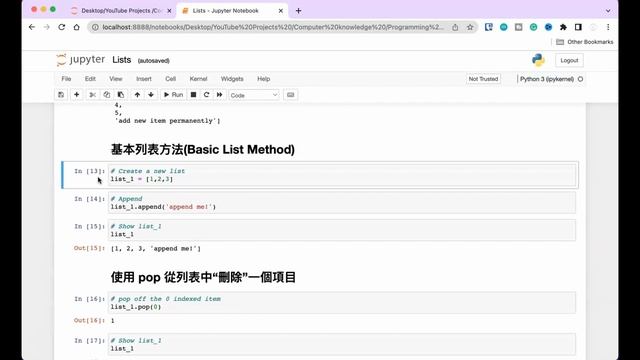Open the Edit menu
This screenshot has width=640, height=360.
[x=90, y=79]
